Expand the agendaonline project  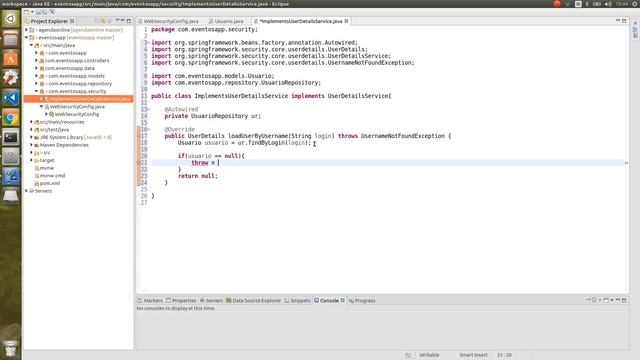(x=27, y=30)
